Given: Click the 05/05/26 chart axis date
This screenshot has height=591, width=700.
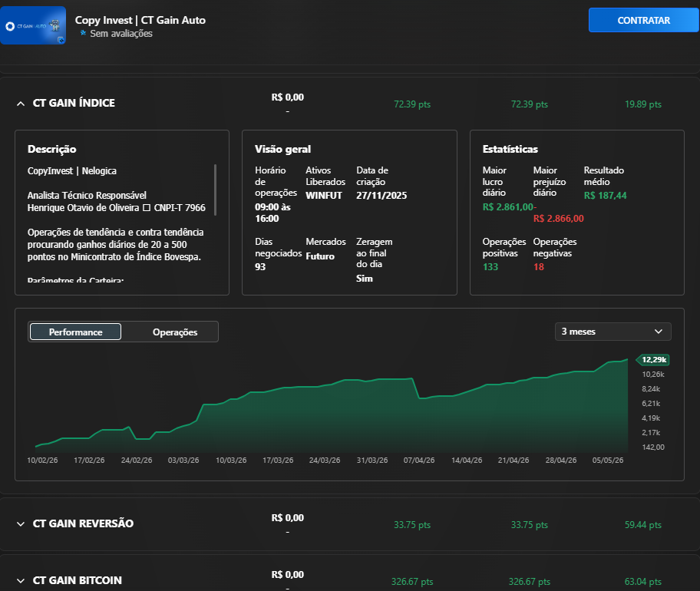Looking at the screenshot, I should pyautogui.click(x=608, y=461).
